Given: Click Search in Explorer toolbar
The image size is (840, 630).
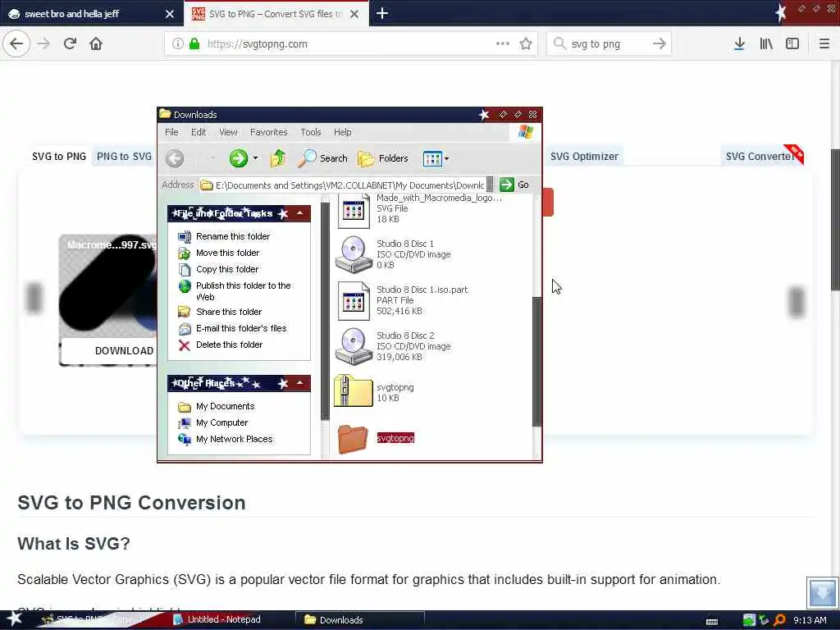Looking at the screenshot, I should click(323, 158).
